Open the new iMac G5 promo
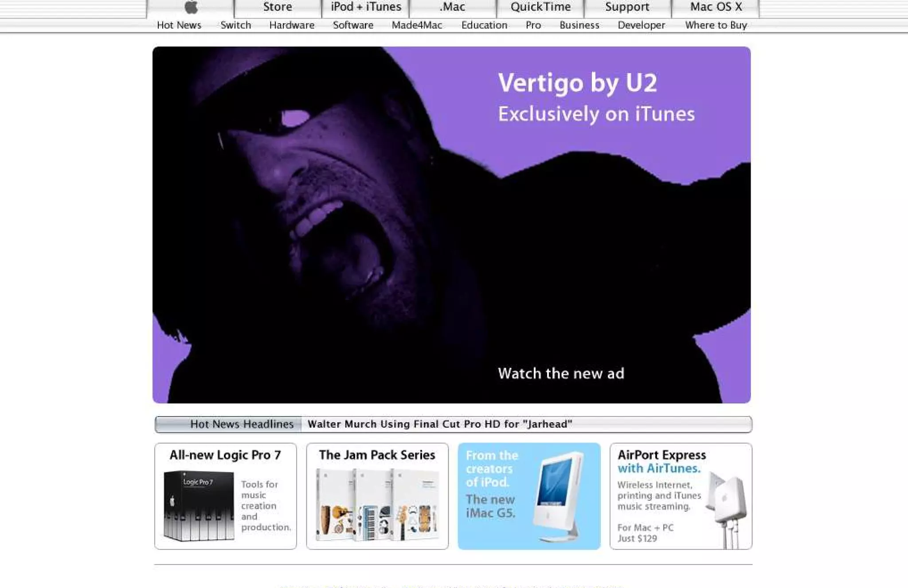 click(529, 496)
